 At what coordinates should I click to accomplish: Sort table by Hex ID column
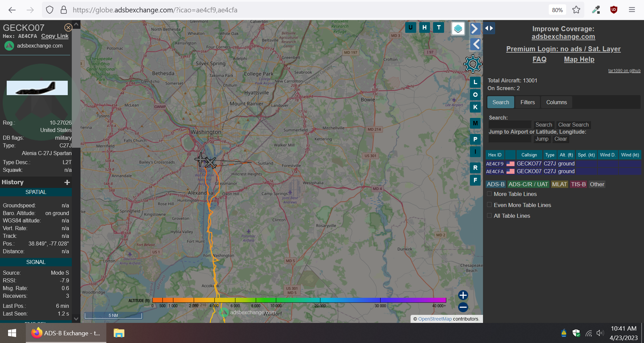(x=495, y=155)
